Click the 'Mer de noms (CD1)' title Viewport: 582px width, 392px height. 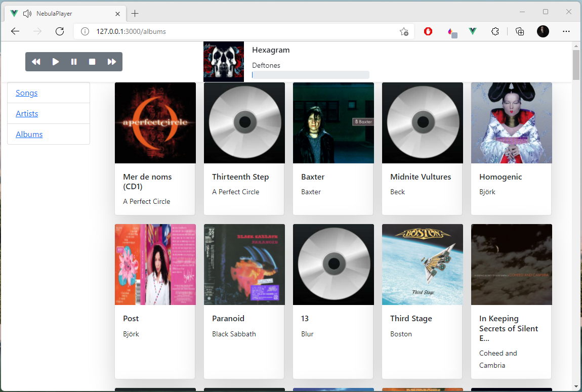(x=147, y=182)
